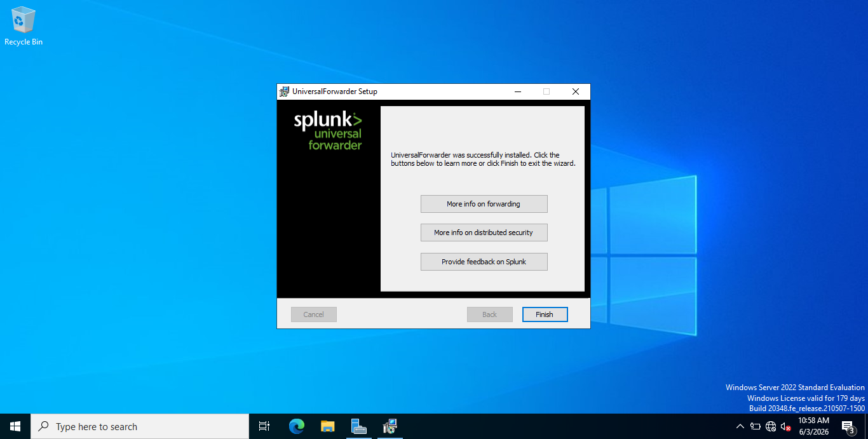The height and width of the screenshot is (439, 868).
Task: Click the network globe tray icon
Action: (x=771, y=426)
